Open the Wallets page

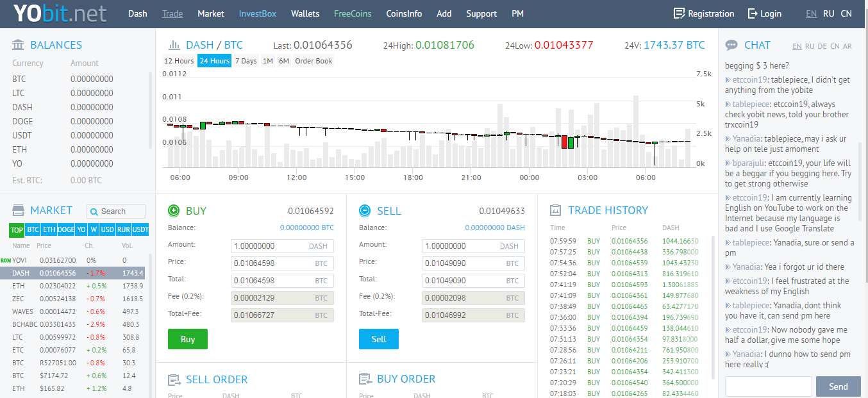pos(305,13)
